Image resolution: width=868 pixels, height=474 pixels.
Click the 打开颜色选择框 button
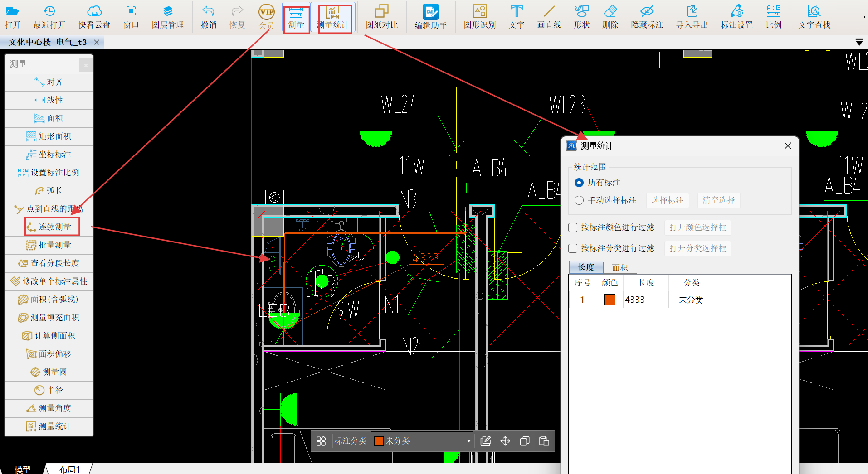[697, 227]
